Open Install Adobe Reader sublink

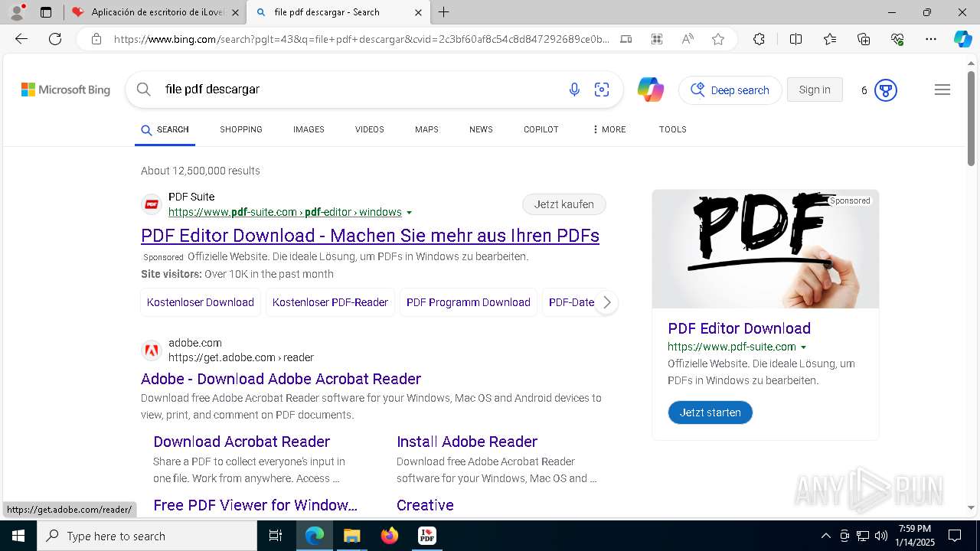click(467, 442)
